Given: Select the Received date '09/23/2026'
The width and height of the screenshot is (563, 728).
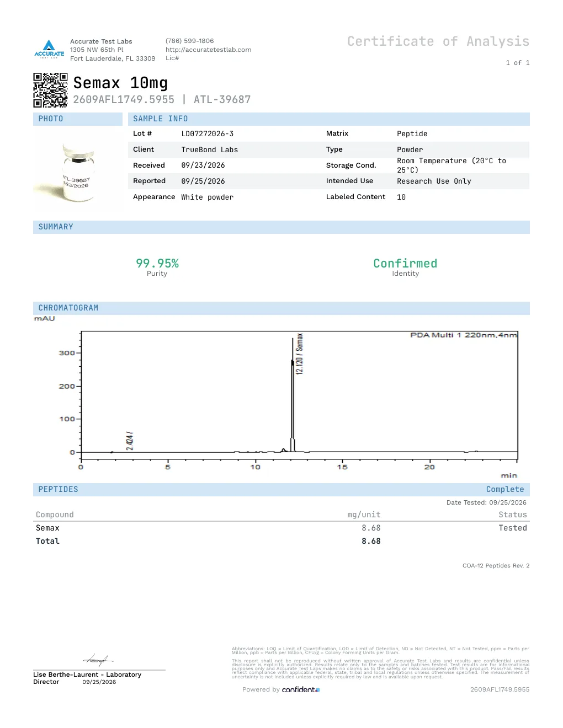Looking at the screenshot, I should pyautogui.click(x=203, y=165).
